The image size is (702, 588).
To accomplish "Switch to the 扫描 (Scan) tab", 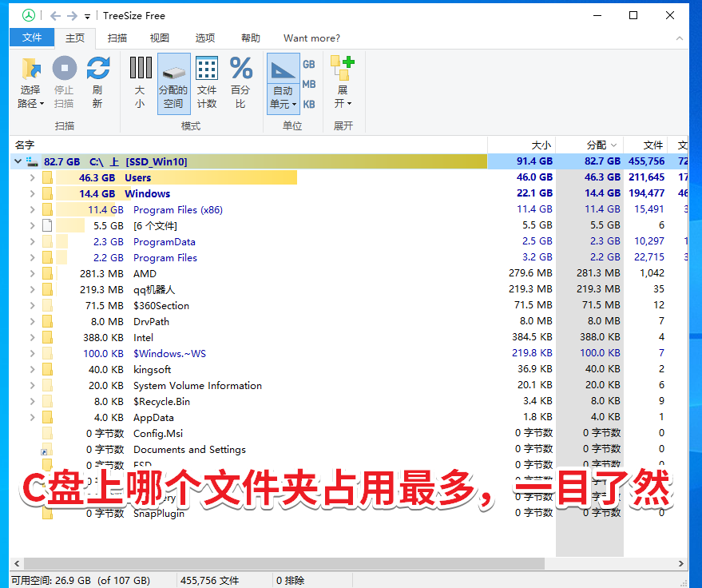I will 117,38.
